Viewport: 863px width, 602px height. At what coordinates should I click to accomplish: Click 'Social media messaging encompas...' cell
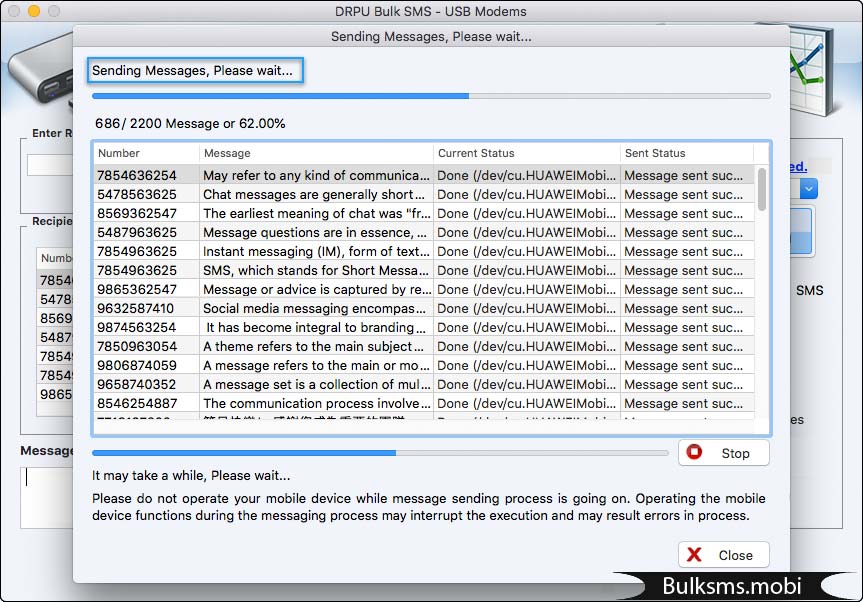tap(316, 308)
